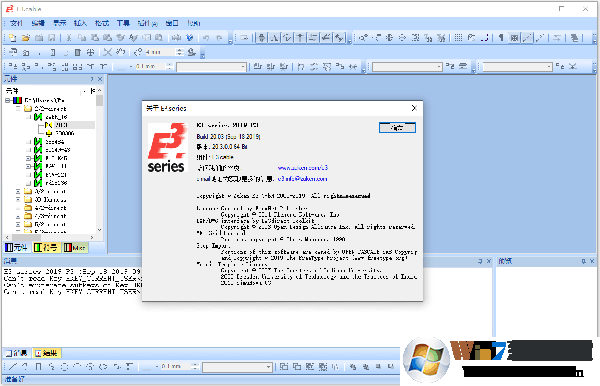Screen dimensions: 600x386
Task: Click the OK button in About dialog
Action: coord(397,128)
